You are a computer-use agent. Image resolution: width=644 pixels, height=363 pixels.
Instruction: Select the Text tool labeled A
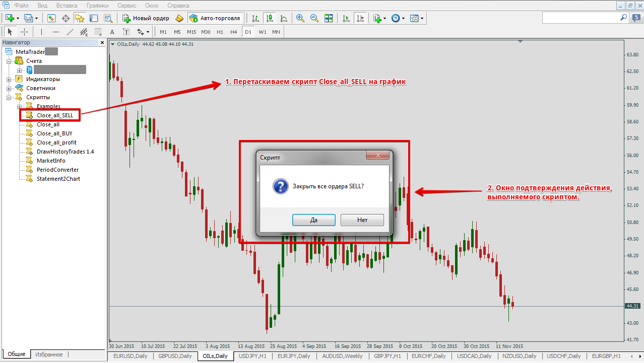tap(112, 32)
